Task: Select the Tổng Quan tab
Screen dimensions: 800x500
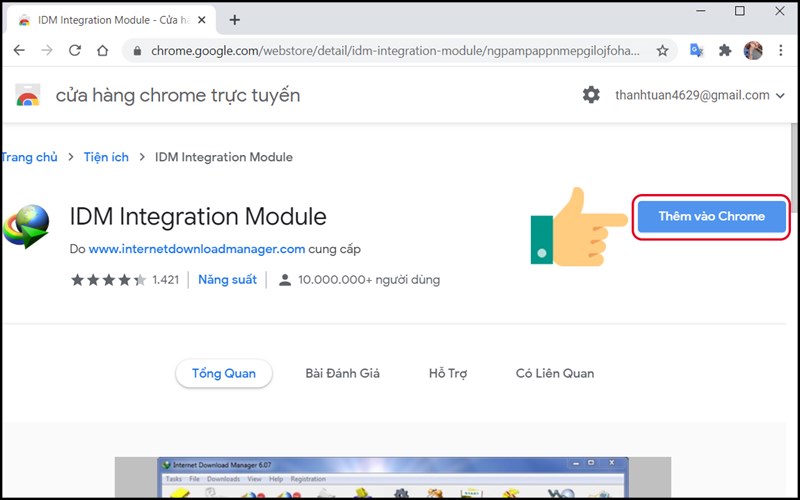Action: (223, 373)
